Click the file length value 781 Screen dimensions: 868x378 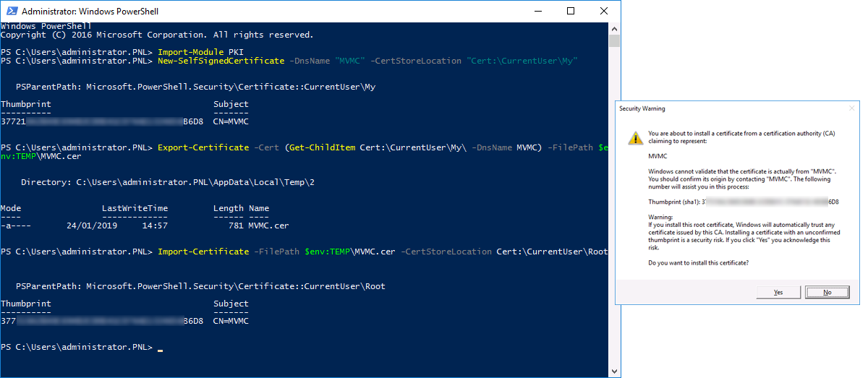[236, 225]
